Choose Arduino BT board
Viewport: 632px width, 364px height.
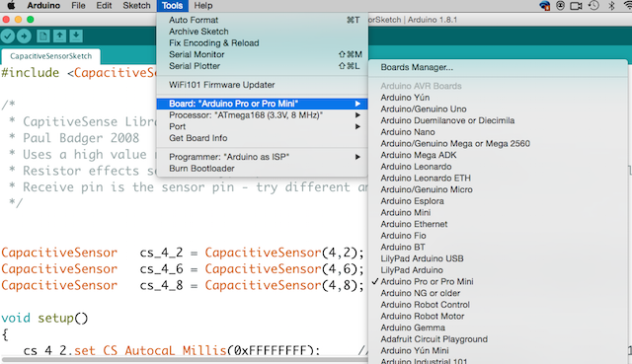click(498, 248)
